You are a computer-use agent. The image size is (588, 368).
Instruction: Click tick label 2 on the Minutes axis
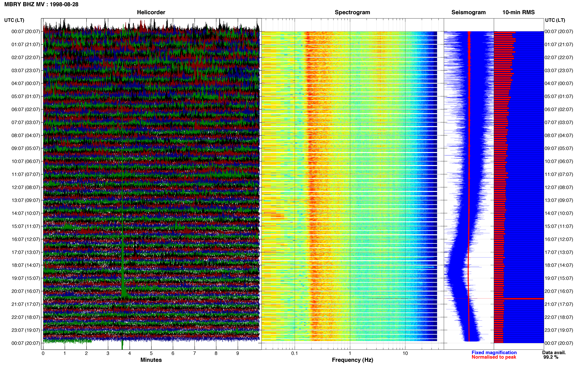pyautogui.click(x=86, y=353)
